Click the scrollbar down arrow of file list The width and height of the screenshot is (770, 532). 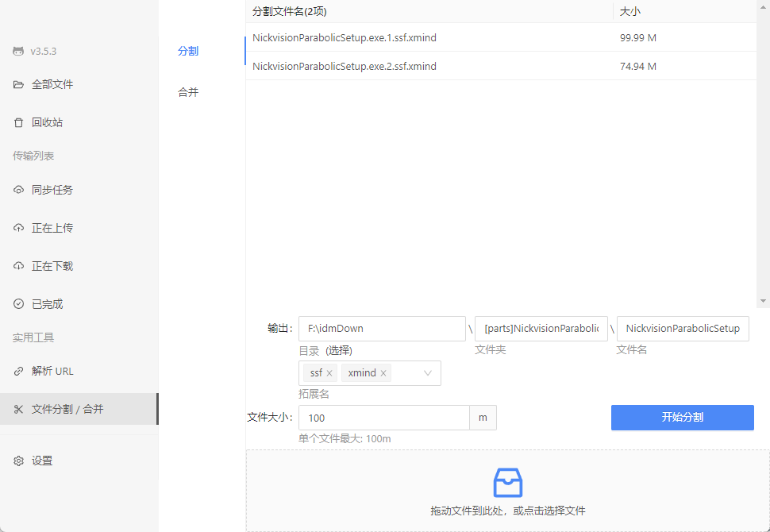pyautogui.click(x=763, y=301)
